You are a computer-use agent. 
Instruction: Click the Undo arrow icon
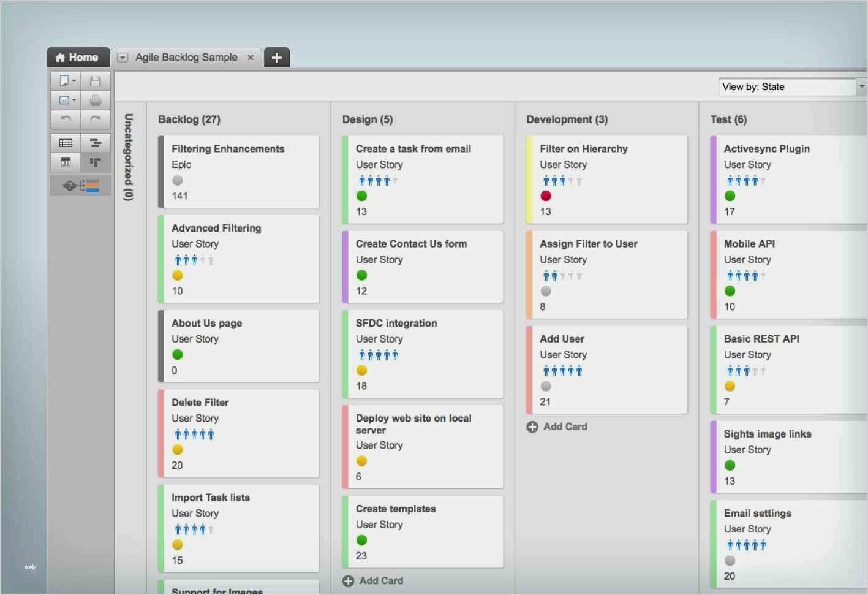(66, 119)
